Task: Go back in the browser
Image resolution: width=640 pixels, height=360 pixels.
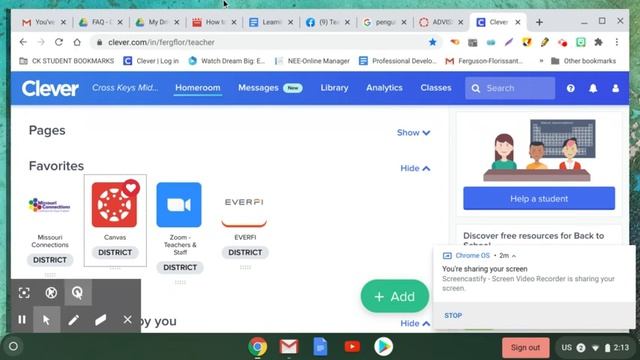Action: tap(23, 42)
